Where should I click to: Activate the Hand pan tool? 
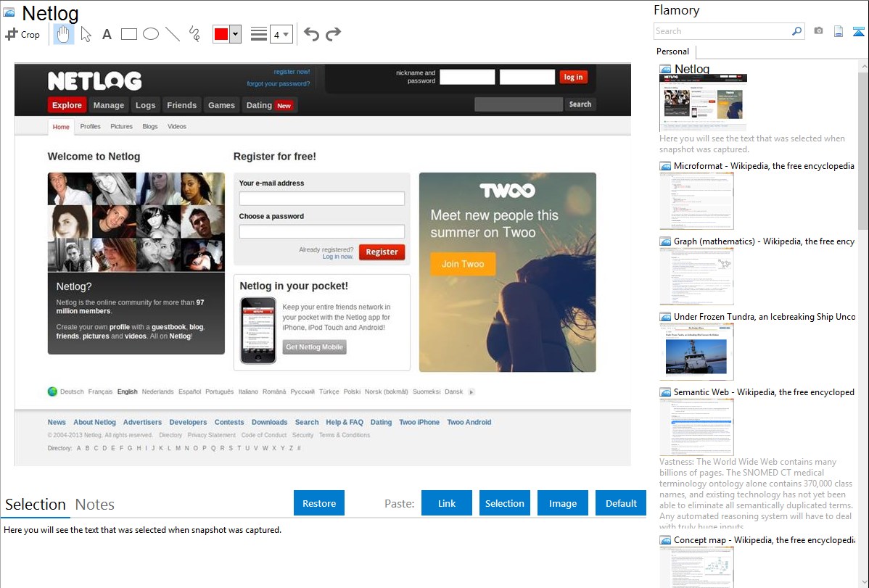[x=64, y=34]
